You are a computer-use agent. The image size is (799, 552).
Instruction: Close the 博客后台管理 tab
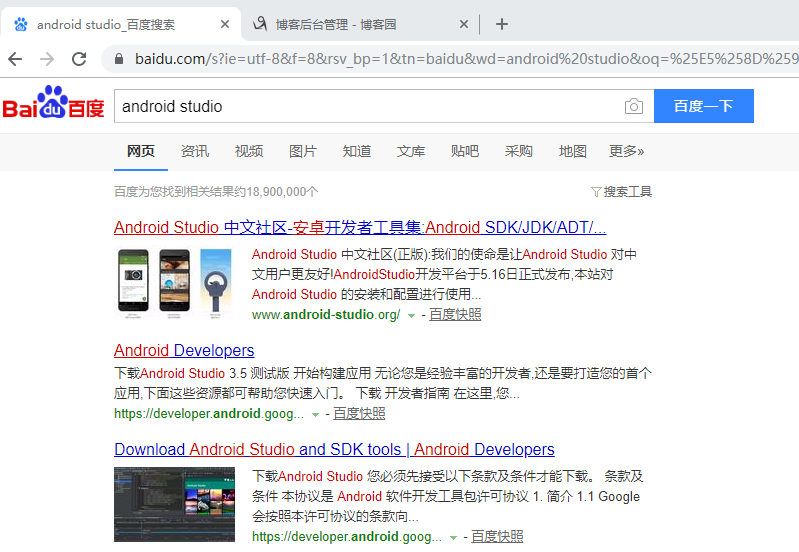point(464,24)
